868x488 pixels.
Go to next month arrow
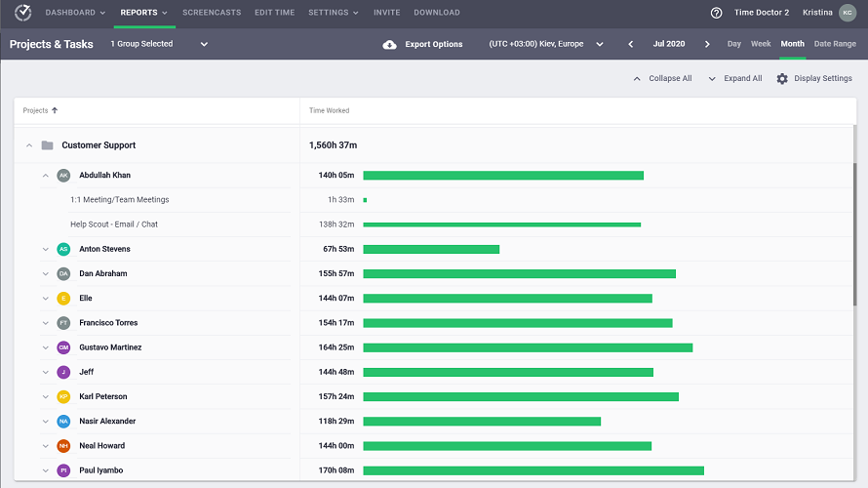(708, 44)
